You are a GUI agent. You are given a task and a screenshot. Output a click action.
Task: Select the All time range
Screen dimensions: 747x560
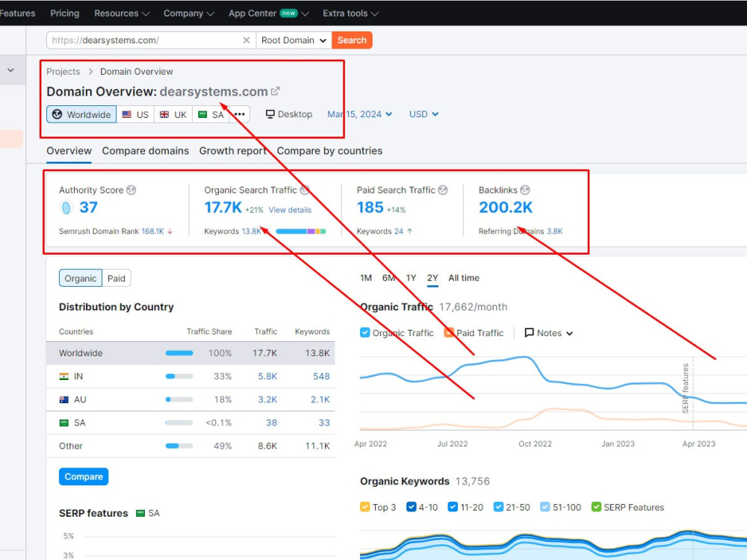[x=464, y=278]
